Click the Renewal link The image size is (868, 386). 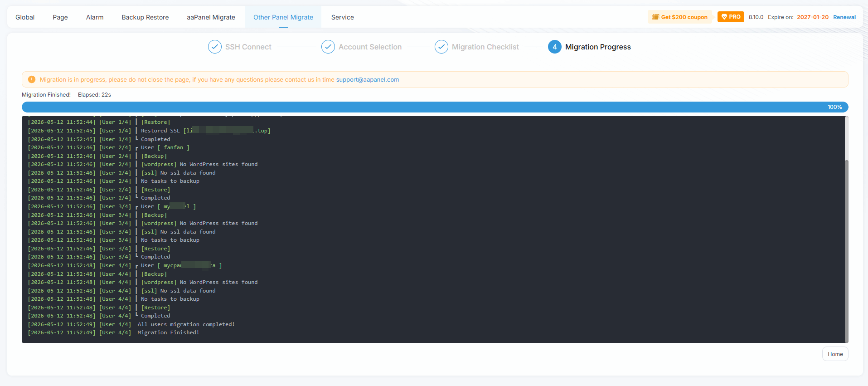pos(844,17)
